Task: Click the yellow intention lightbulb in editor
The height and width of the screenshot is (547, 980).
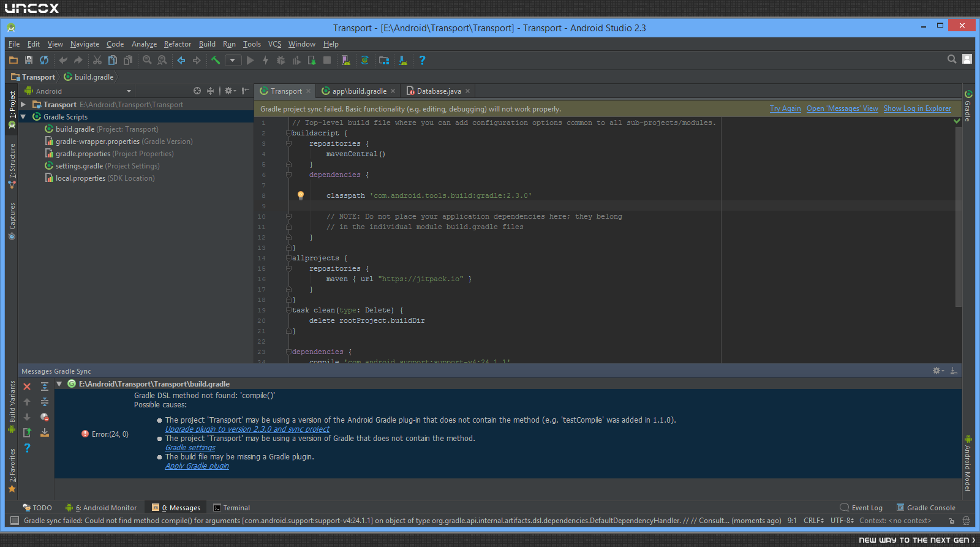Action: point(301,195)
